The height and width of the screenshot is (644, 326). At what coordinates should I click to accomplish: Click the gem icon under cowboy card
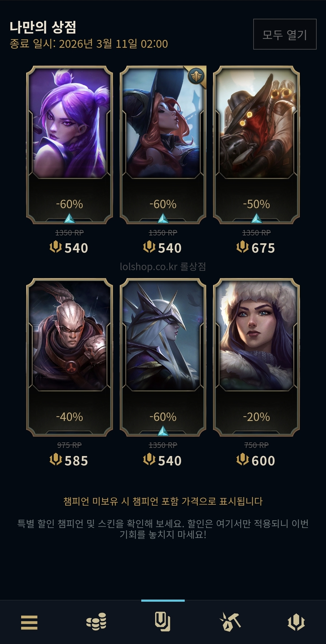[x=257, y=218]
